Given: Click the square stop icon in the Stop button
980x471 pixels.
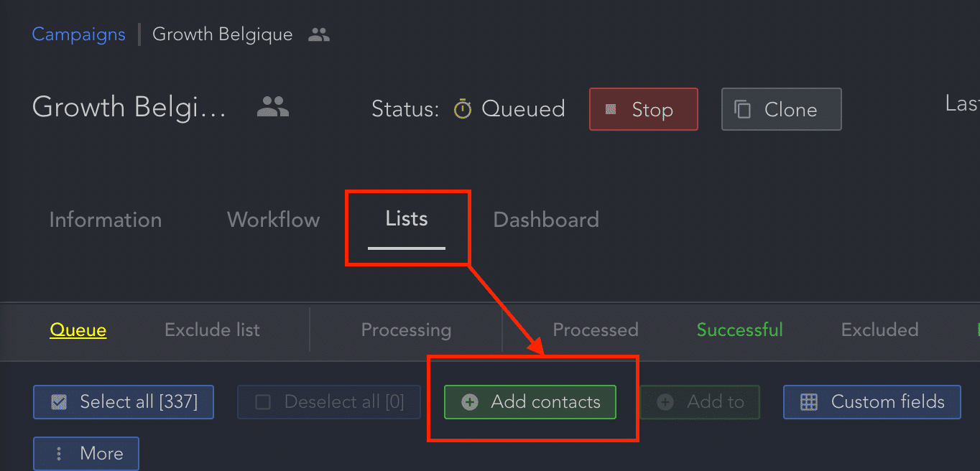Looking at the screenshot, I should tap(611, 110).
